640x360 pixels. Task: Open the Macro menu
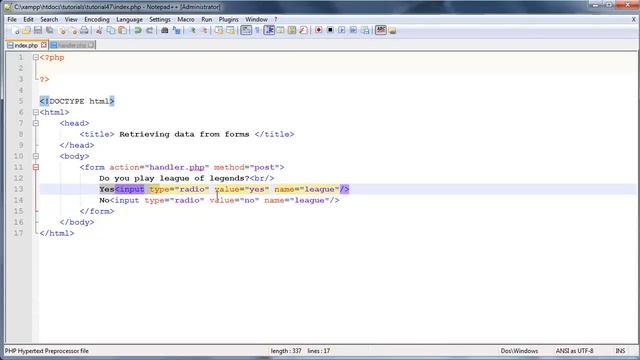[x=186, y=19]
